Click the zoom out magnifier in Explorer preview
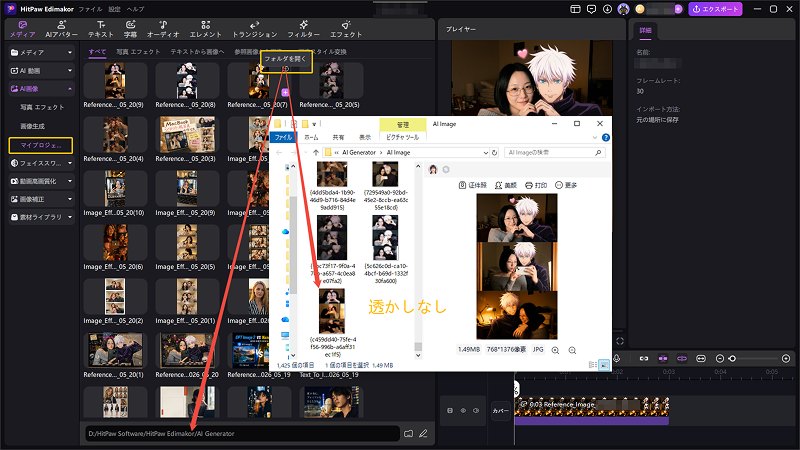 [x=572, y=350]
